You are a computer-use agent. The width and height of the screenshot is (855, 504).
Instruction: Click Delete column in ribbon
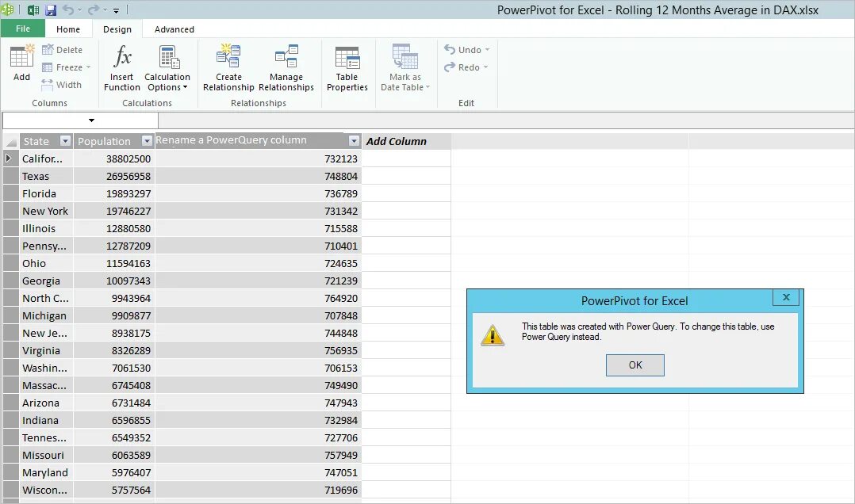coord(62,50)
